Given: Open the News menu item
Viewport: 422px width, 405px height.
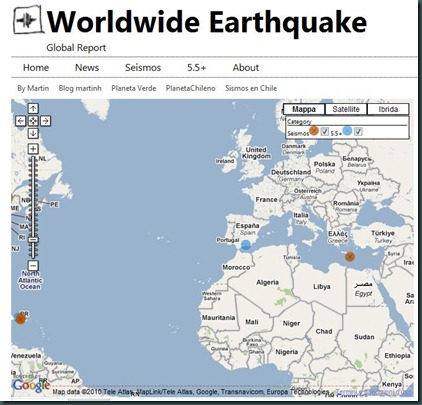Looking at the screenshot, I should (x=87, y=68).
